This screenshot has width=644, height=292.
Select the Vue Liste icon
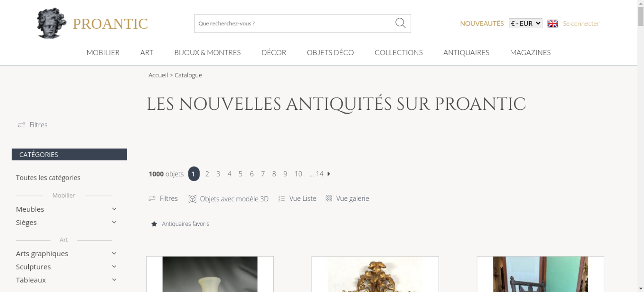pyautogui.click(x=281, y=199)
